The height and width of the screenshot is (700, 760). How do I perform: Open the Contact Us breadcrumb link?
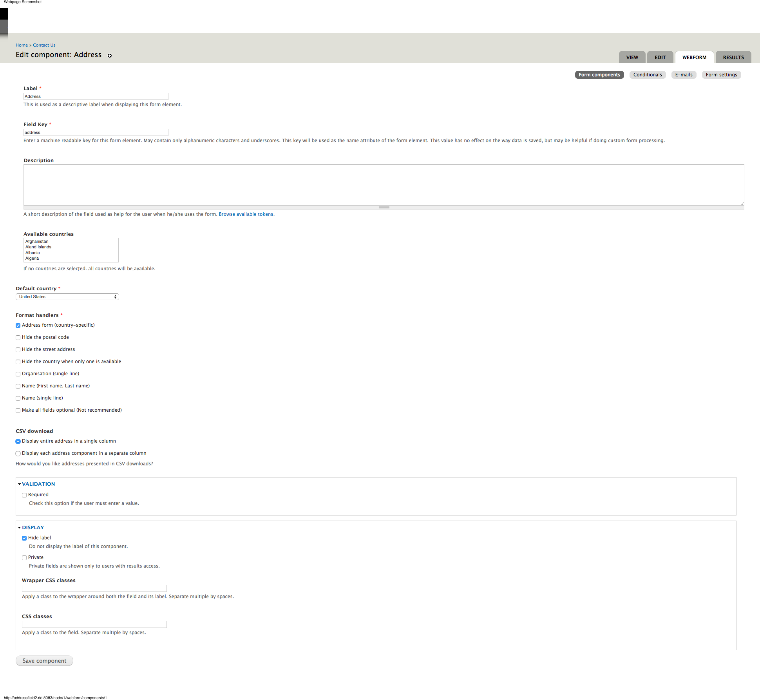44,45
